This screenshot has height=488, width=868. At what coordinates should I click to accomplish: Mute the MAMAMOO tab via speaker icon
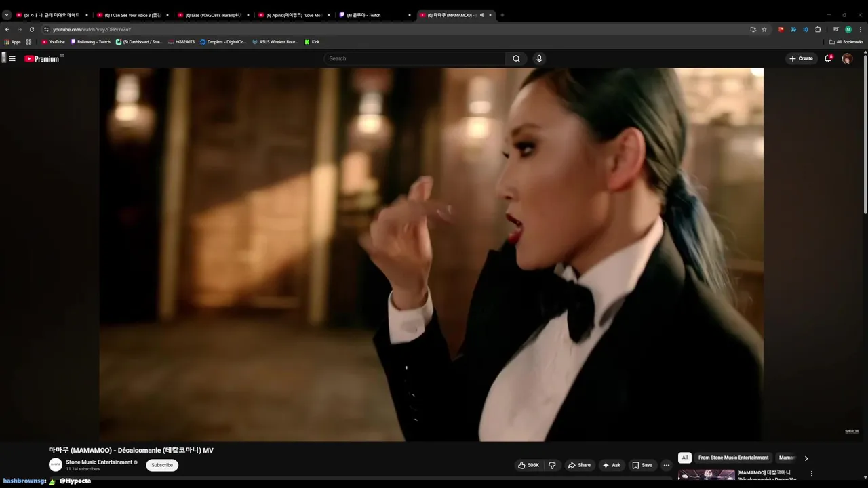pyautogui.click(x=481, y=15)
